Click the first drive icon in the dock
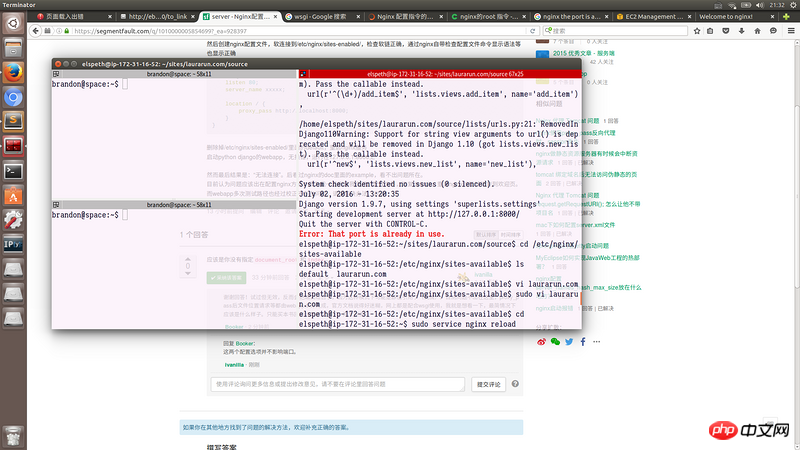 [13, 269]
